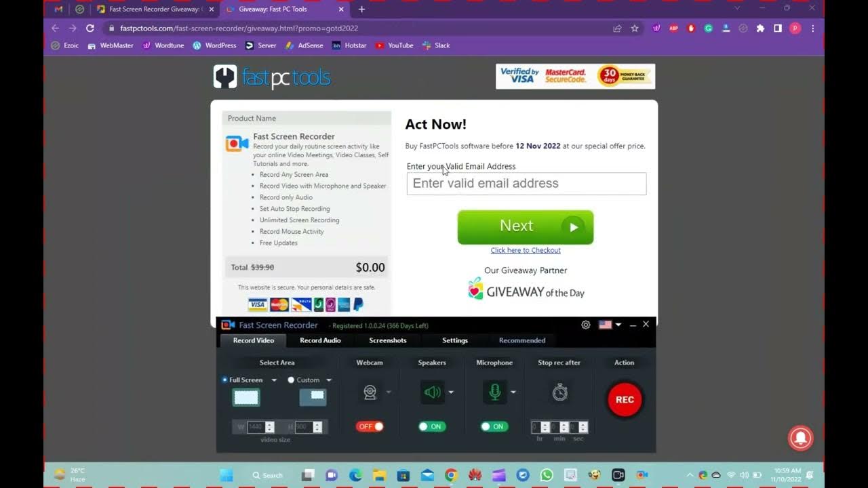The height and width of the screenshot is (488, 868).
Task: Reload the page
Action: point(90,28)
